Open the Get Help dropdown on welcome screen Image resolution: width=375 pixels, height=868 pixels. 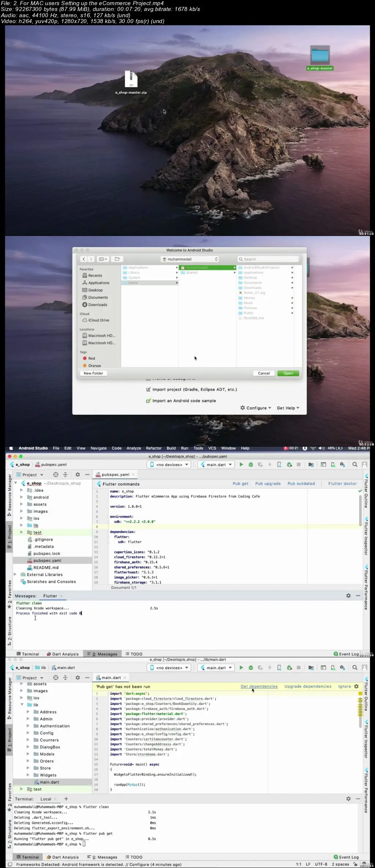coord(288,408)
